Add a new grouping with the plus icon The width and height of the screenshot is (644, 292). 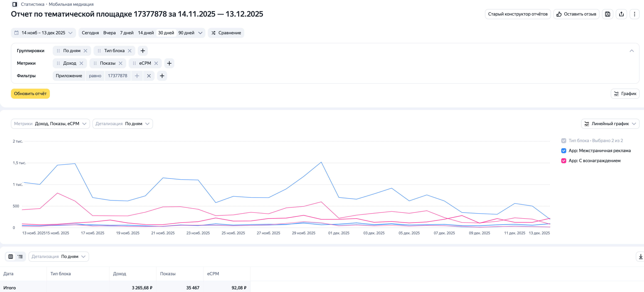(x=143, y=51)
